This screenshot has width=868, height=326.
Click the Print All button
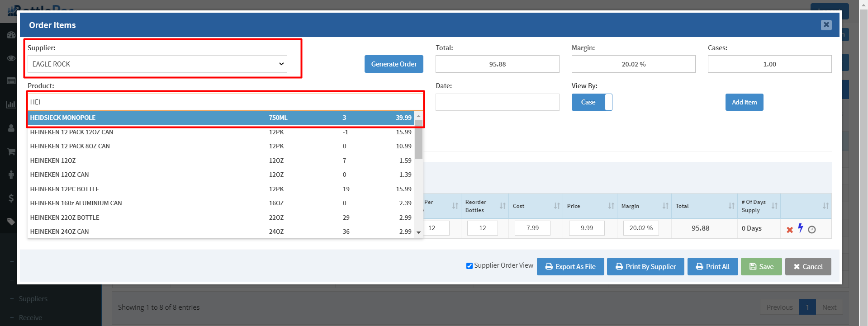(x=713, y=267)
